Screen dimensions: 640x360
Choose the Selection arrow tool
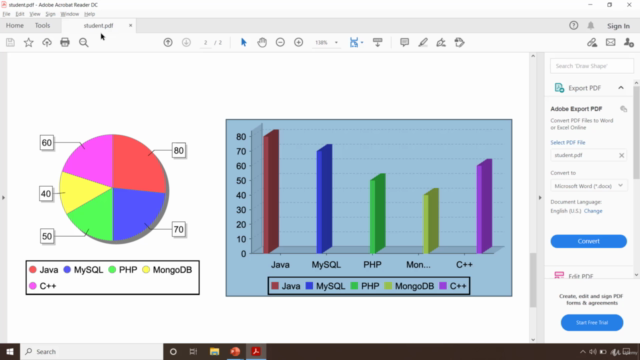pos(244,42)
